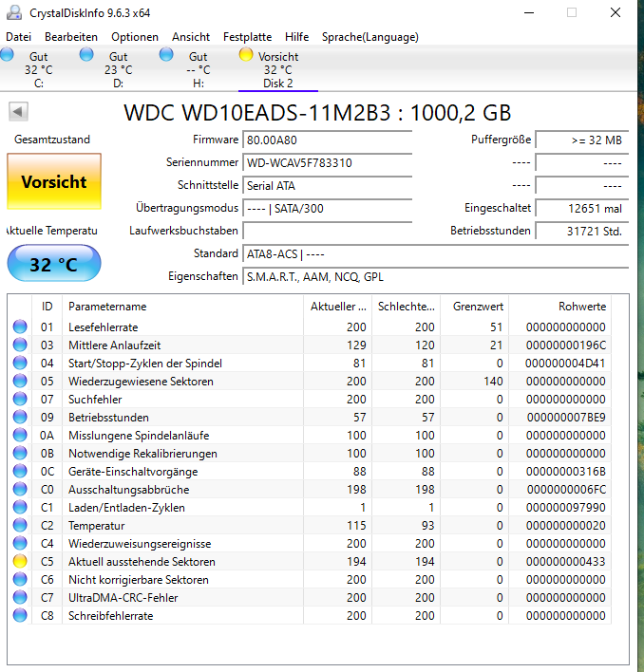Screen dimensions: 644x672
Task: Click the empty Laufwerksbuchstaben field
Action: (327, 231)
